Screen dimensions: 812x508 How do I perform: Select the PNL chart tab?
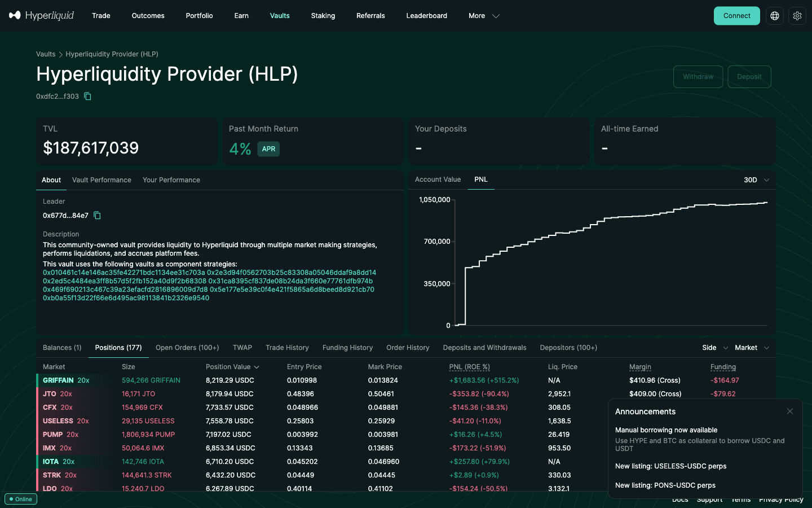click(x=481, y=179)
